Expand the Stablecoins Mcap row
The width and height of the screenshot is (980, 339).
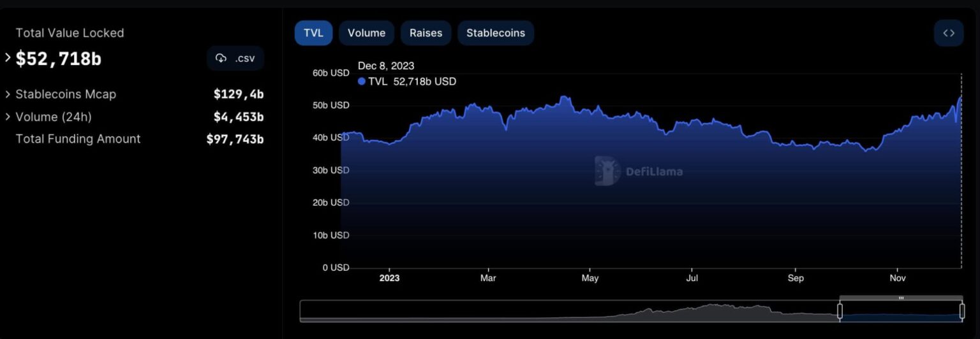8,94
